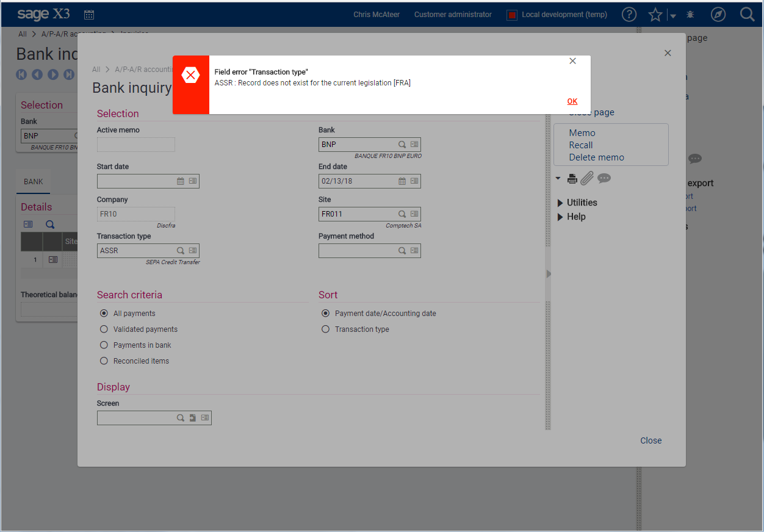764x532 pixels.
Task: Click the red Local development endpoint icon
Action: pos(512,15)
